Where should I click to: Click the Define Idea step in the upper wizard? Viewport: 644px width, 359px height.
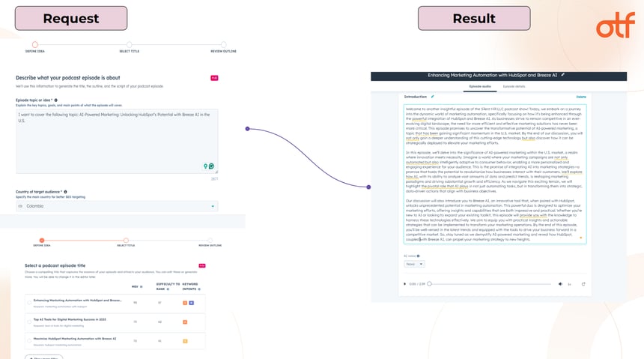(35, 44)
